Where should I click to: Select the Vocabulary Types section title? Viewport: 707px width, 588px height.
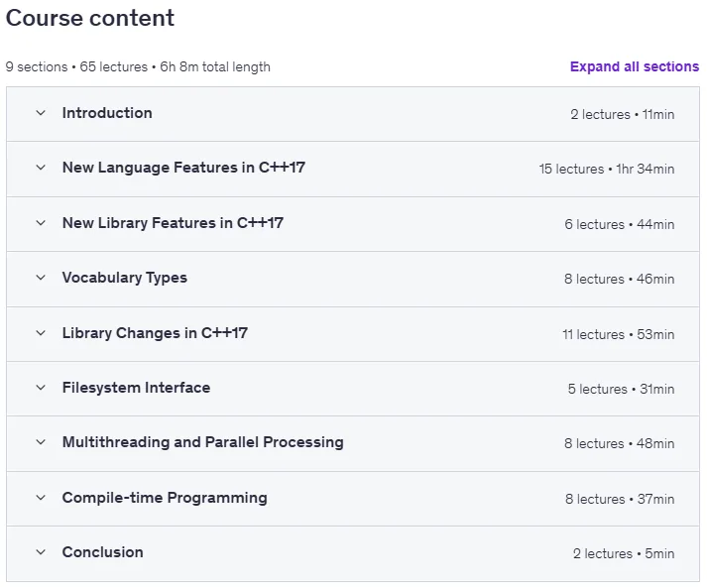coord(125,278)
